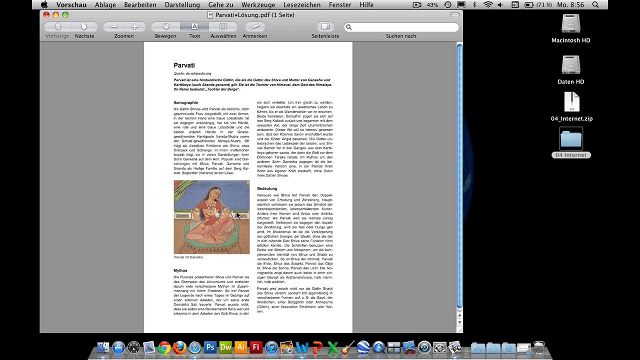Click the scroll down arrow of the window
Image resolution: width=640 pixels, height=360 pixels.
pyautogui.click(x=459, y=322)
